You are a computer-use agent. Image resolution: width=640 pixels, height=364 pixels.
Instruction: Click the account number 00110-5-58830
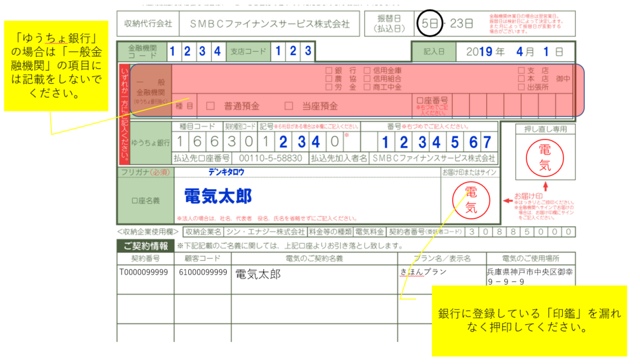pyautogui.click(x=270, y=158)
